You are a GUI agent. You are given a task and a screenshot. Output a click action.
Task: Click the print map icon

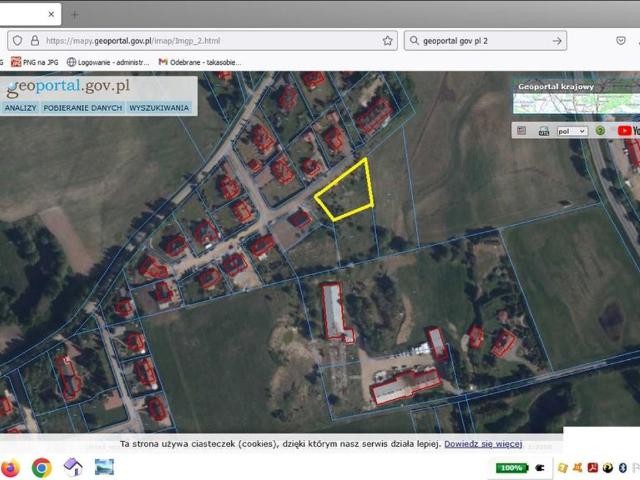(x=544, y=131)
